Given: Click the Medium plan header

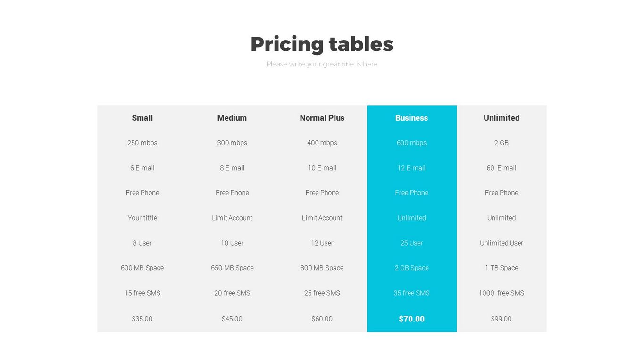Looking at the screenshot, I should (x=232, y=118).
